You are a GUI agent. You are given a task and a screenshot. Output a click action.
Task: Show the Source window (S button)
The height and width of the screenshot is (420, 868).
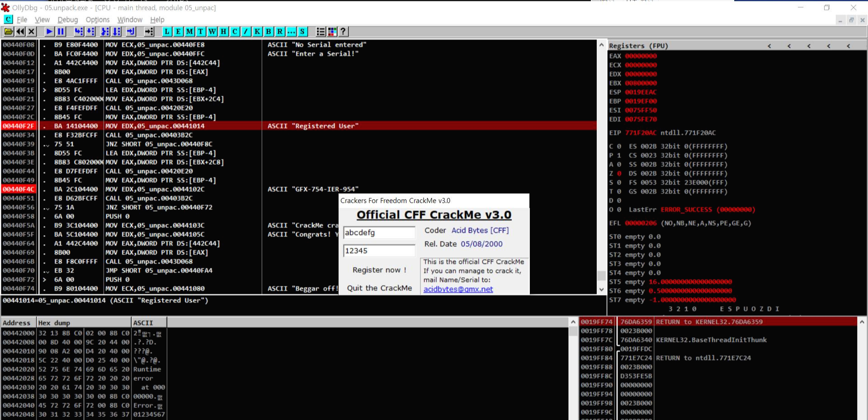point(302,32)
